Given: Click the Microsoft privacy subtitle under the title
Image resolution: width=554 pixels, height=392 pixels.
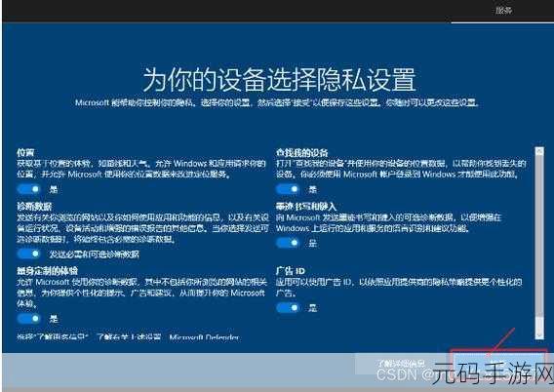Looking at the screenshot, I should coord(277,102).
